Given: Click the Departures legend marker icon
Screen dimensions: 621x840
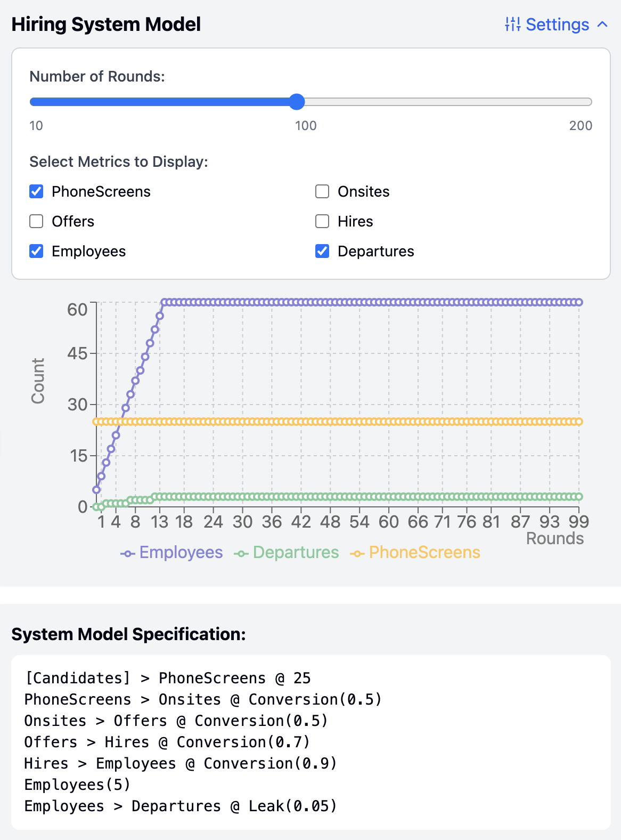Looking at the screenshot, I should [241, 554].
